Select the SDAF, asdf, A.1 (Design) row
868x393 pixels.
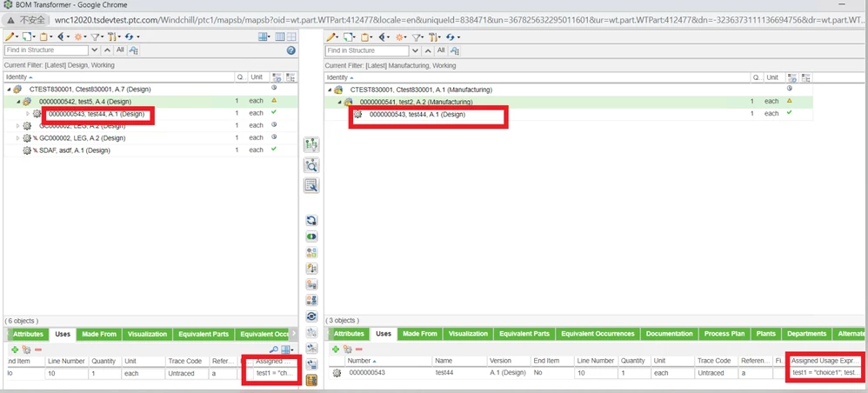click(x=150, y=150)
